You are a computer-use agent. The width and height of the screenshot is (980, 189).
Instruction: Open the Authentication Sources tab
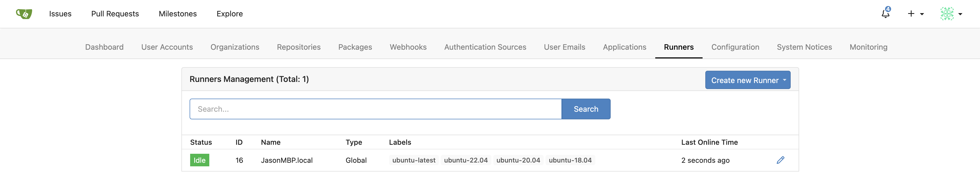(485, 47)
